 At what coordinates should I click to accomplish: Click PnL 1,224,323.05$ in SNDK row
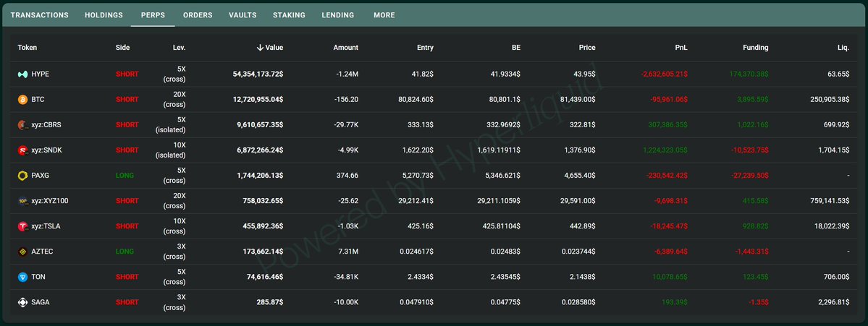click(x=665, y=150)
